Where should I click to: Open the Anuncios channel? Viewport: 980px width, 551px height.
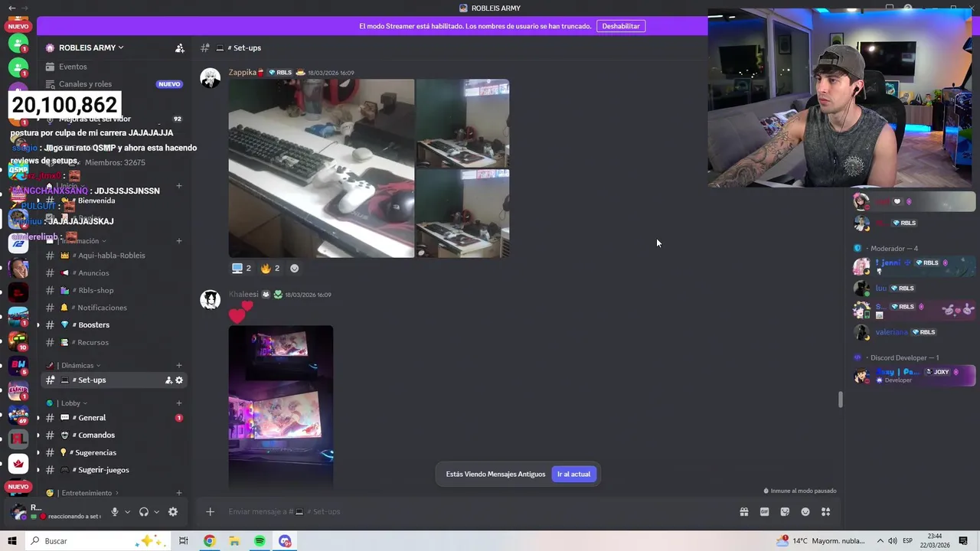[113, 273]
